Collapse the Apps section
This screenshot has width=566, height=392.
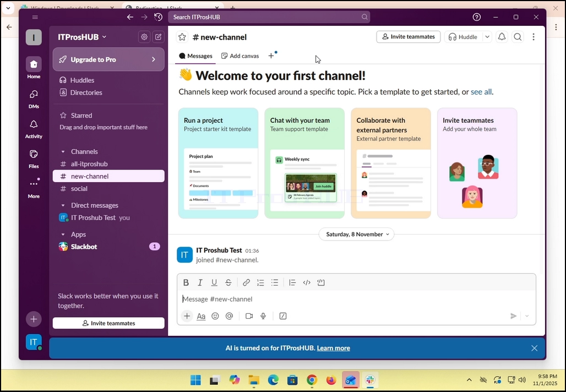pos(63,235)
